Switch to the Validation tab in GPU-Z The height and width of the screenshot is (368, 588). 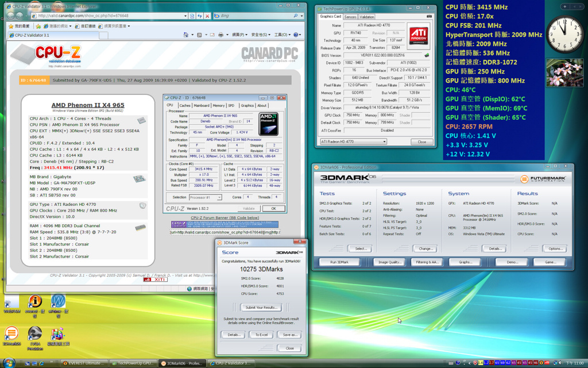(366, 17)
